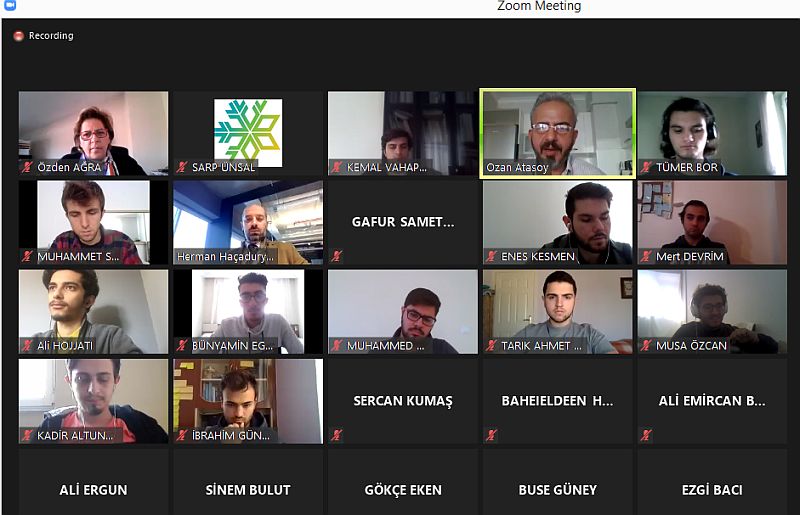The image size is (800, 515).
Task: Click the EZGİ BACI participant tile
Action: [x=712, y=482]
